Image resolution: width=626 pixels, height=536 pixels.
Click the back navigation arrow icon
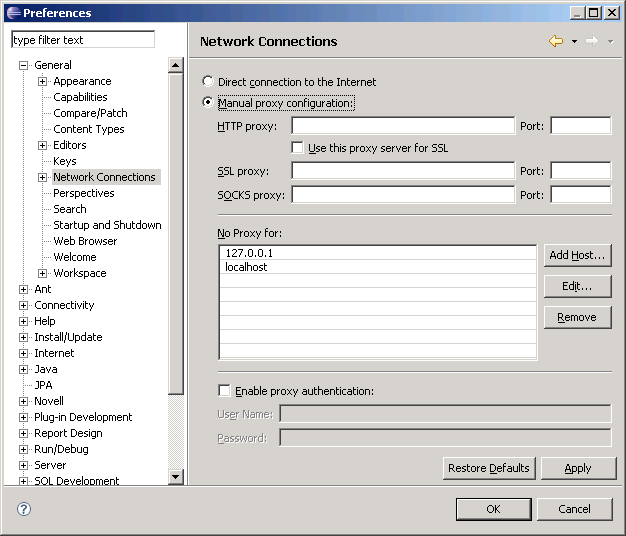click(556, 41)
